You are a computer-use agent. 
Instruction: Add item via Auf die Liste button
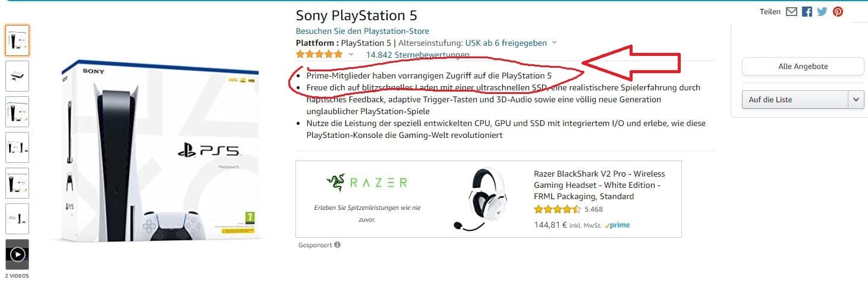click(x=795, y=99)
